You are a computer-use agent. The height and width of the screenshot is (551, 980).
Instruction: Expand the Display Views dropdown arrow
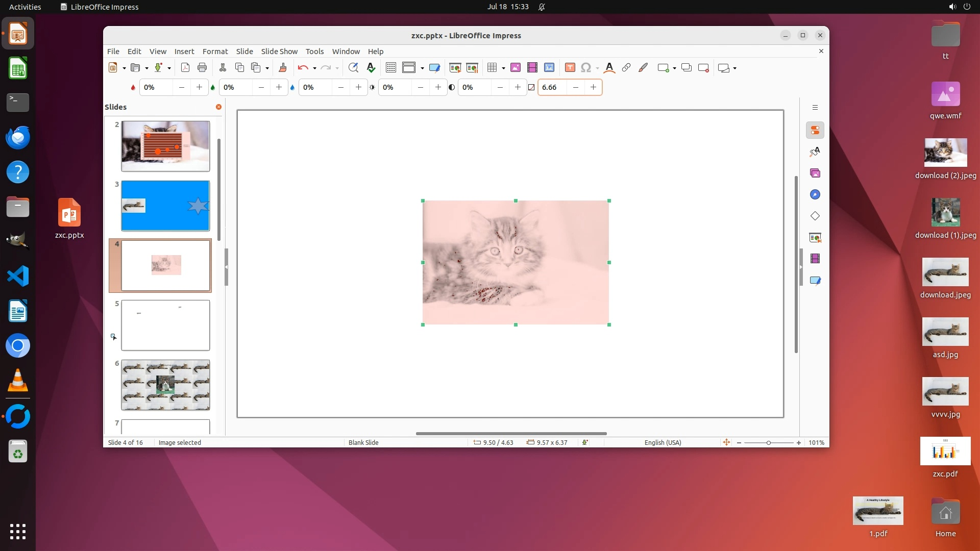tap(422, 68)
